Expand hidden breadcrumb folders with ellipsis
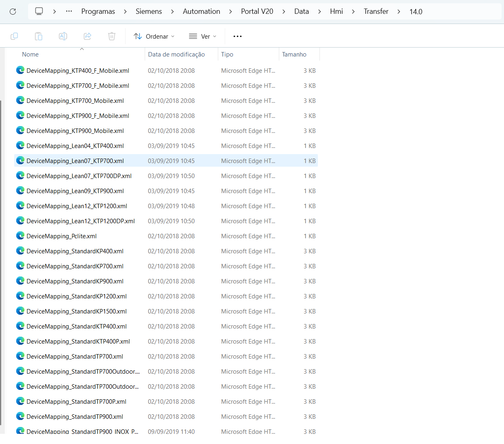The height and width of the screenshot is (444, 504). pos(69,11)
